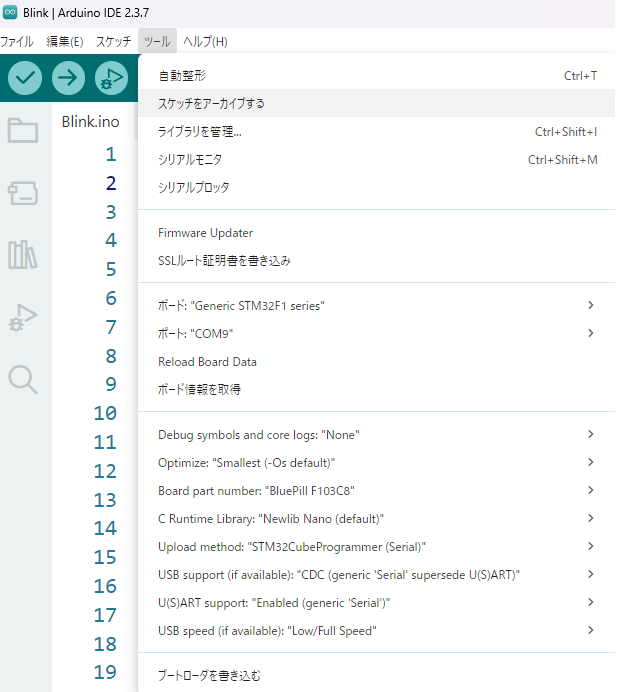Select シリアルモニタ from the tools menu
Image resolution: width=634 pixels, height=692 pixels.
(x=190, y=159)
